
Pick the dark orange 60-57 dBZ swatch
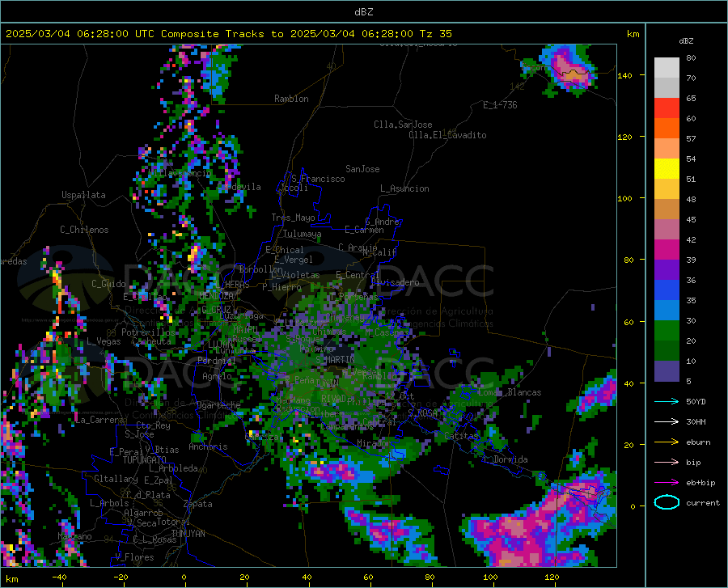[x=667, y=129]
